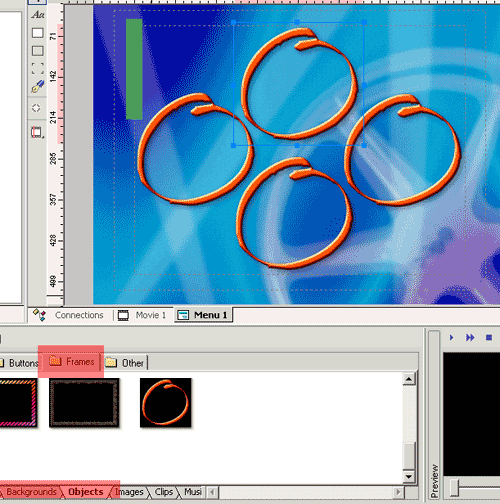Open the Other folder tab
This screenshot has width=500, height=504.
[x=124, y=363]
